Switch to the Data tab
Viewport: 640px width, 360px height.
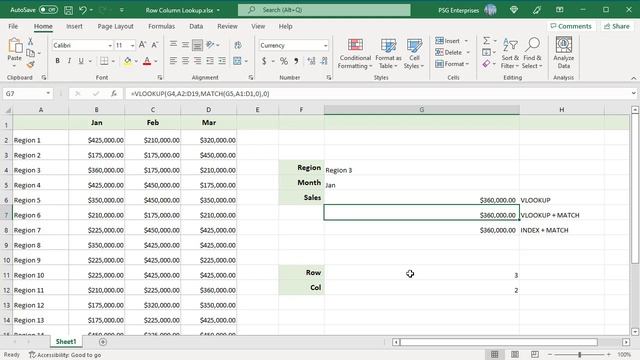(196, 26)
